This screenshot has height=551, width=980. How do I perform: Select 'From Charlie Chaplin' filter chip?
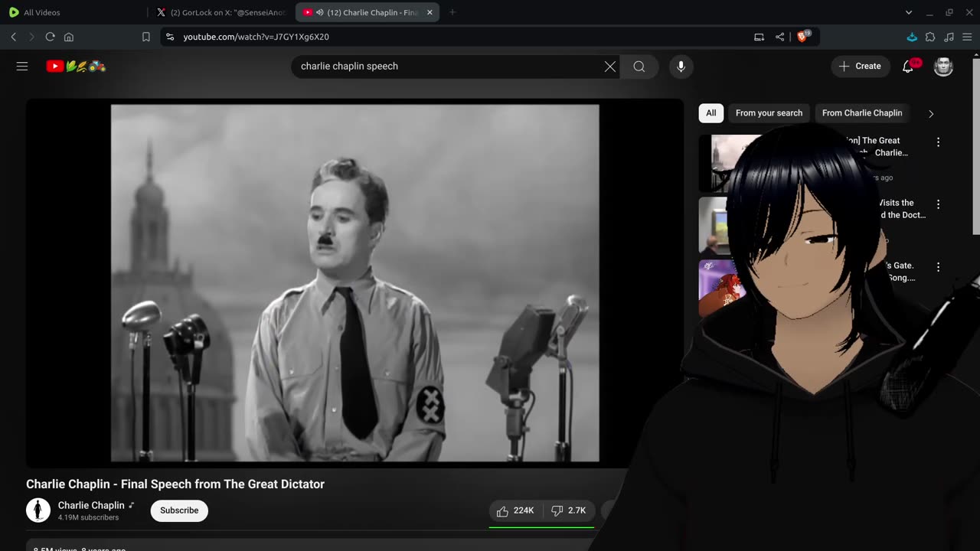tap(862, 113)
